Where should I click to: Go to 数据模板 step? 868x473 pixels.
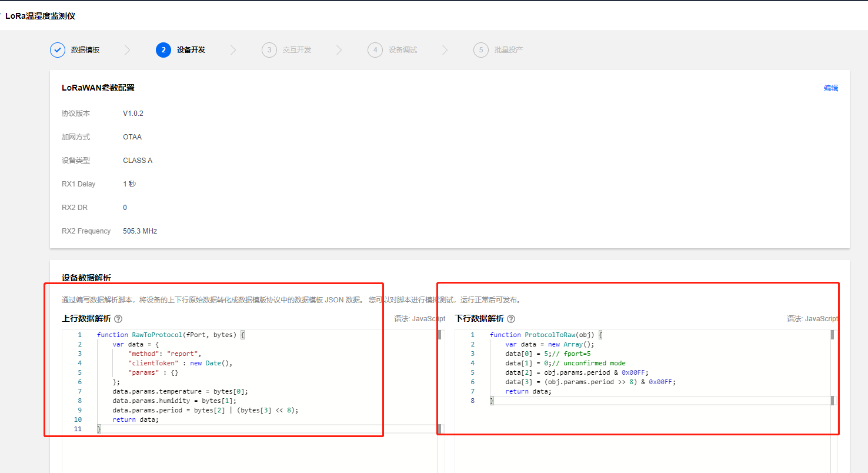[85, 50]
